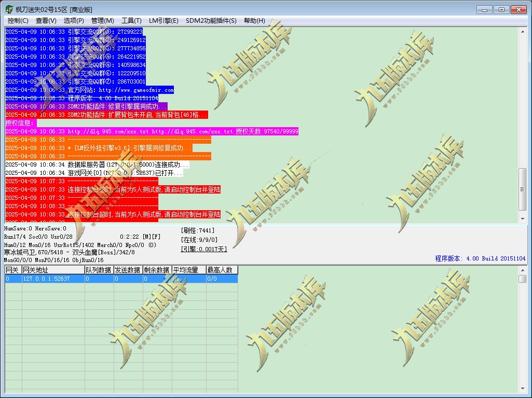Click the application icon in title bar
This screenshot has width=532, height=398.
click(9, 9)
